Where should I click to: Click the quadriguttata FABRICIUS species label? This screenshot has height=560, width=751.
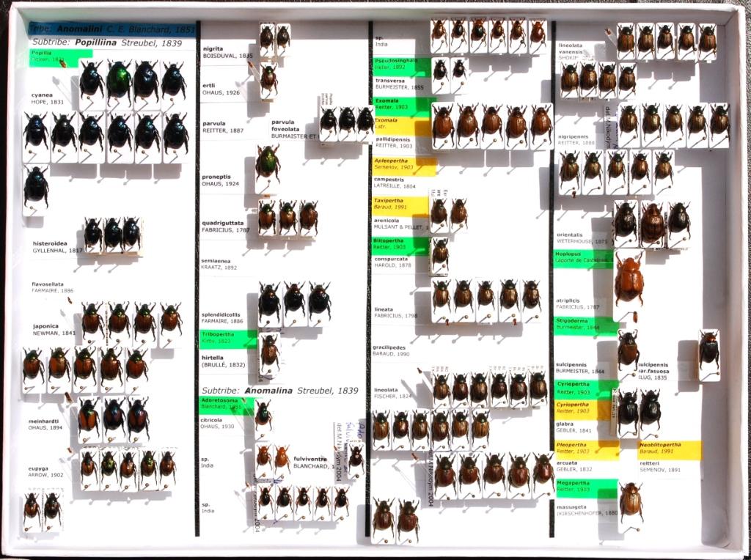226,226
